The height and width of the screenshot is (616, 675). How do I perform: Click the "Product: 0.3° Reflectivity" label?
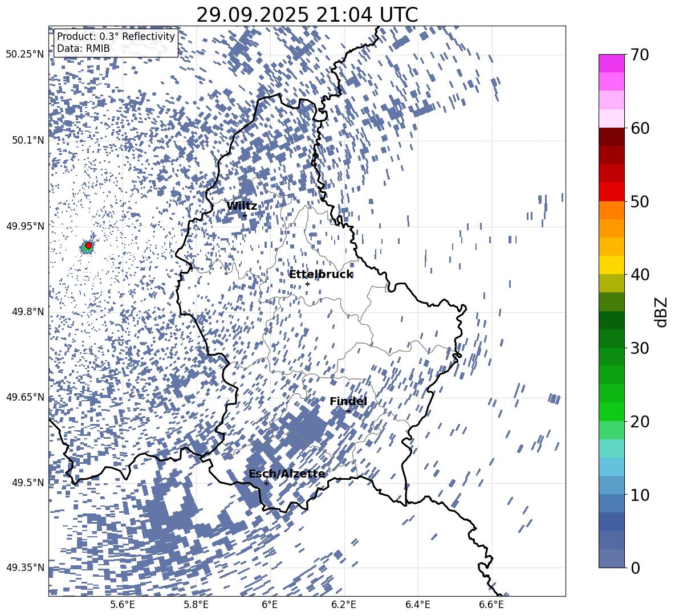point(116,36)
